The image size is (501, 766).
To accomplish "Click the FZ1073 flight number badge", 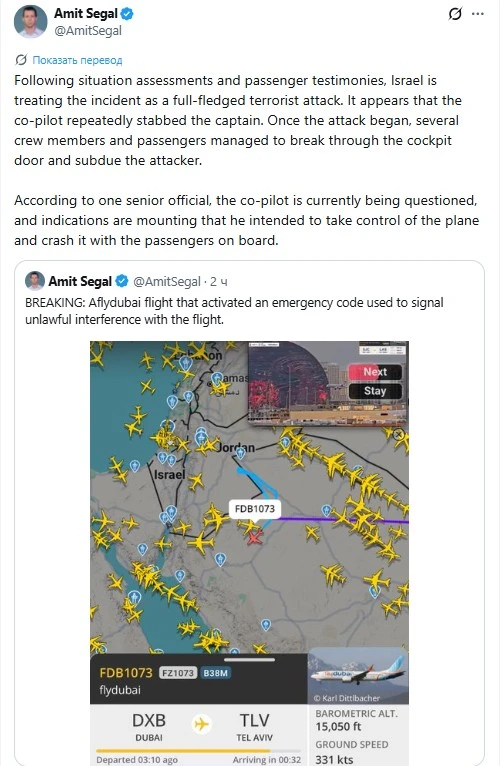I will (178, 673).
